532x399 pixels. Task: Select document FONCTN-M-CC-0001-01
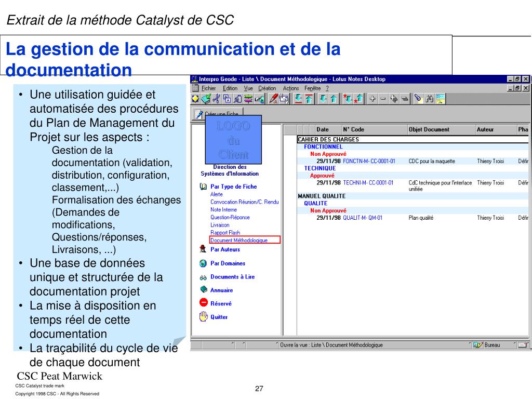point(369,161)
